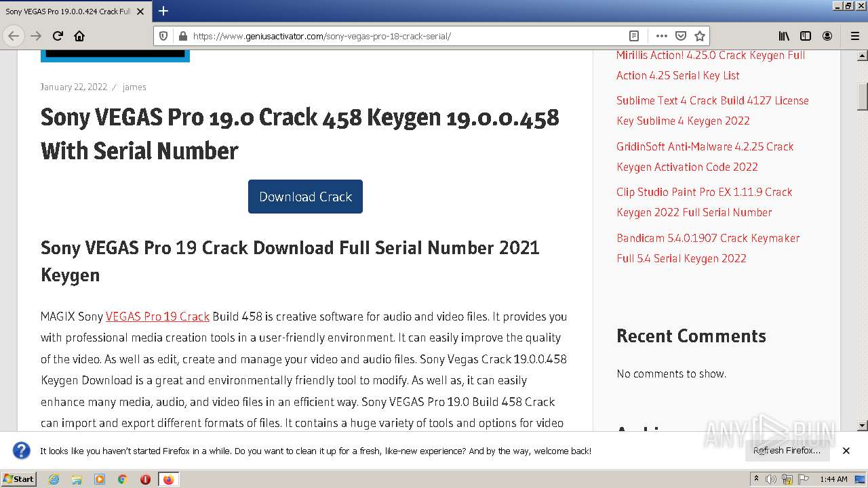Open Sublime Text 4 Crack Build link
Viewport: 868px width, 488px height.
tap(713, 110)
